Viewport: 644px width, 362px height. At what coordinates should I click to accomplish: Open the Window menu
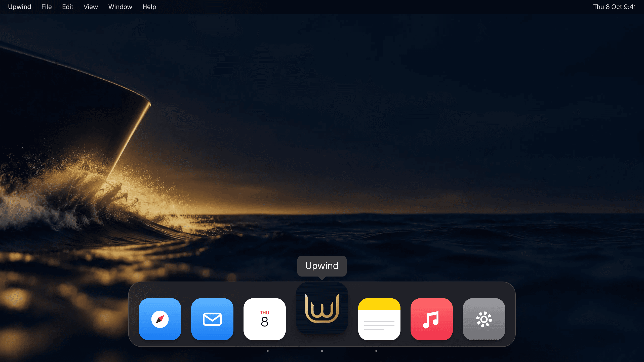(120, 7)
